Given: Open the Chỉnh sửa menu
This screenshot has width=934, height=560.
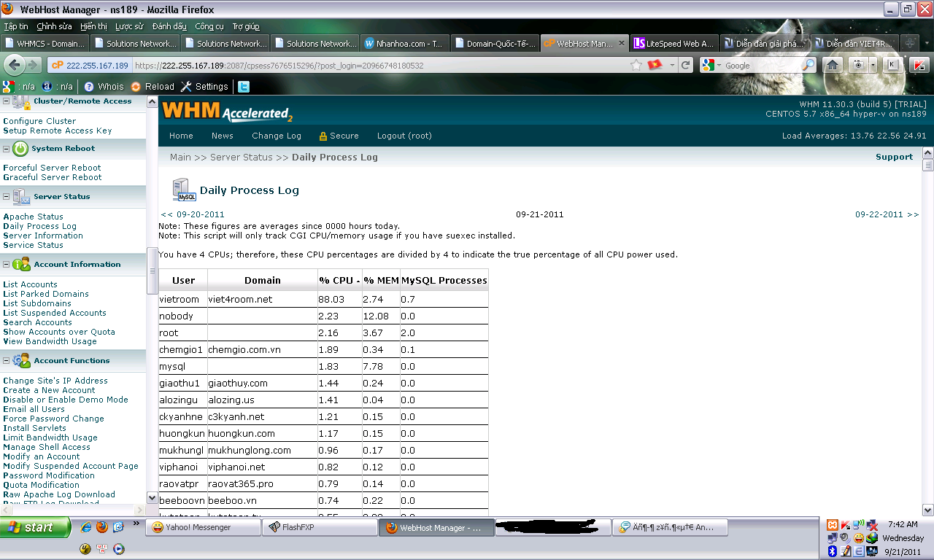Looking at the screenshot, I should pos(54,26).
